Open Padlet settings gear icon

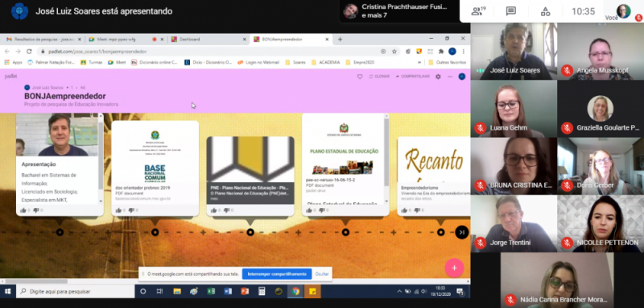point(438,77)
